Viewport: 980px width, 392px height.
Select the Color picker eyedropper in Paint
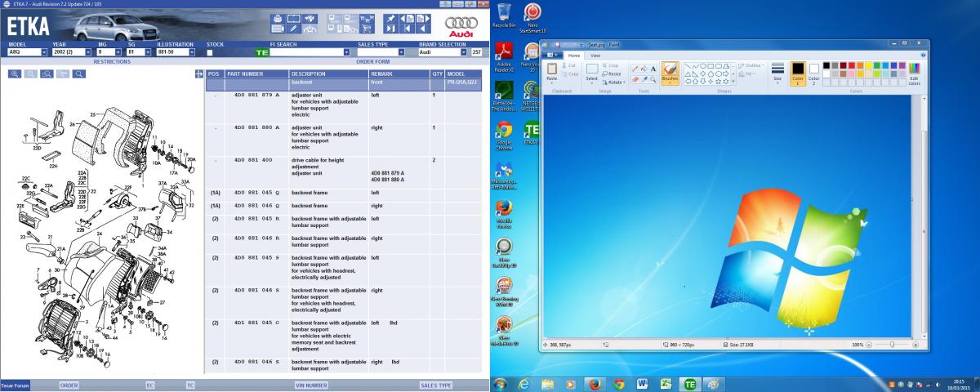[x=644, y=79]
